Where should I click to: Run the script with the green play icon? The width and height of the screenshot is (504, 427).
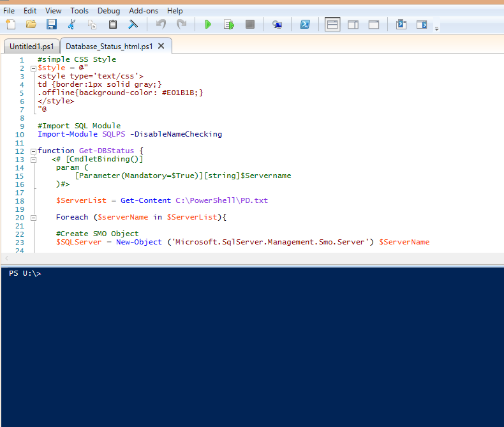pyautogui.click(x=208, y=24)
